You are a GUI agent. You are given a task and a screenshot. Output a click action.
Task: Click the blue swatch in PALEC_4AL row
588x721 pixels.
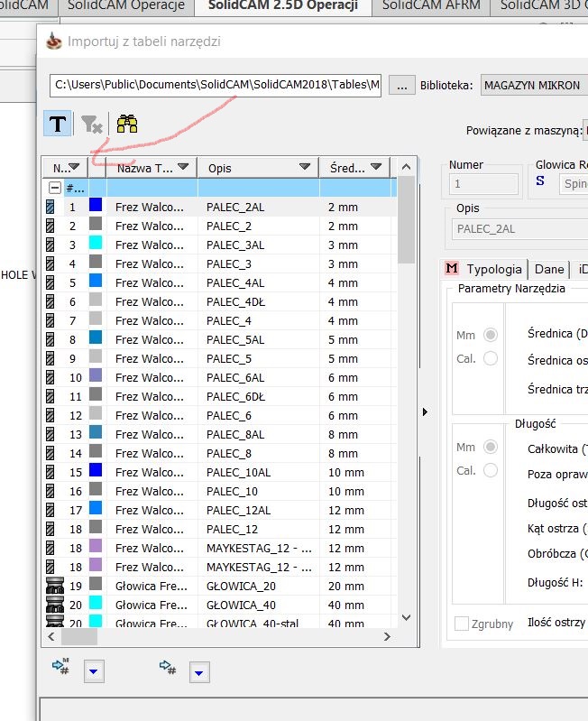click(x=96, y=281)
